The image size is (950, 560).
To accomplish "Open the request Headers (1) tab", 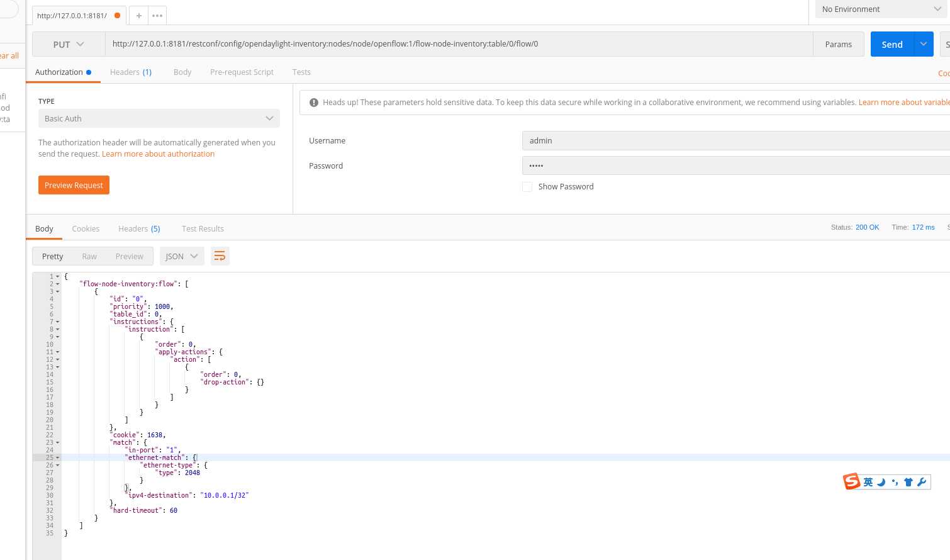I will pos(131,72).
